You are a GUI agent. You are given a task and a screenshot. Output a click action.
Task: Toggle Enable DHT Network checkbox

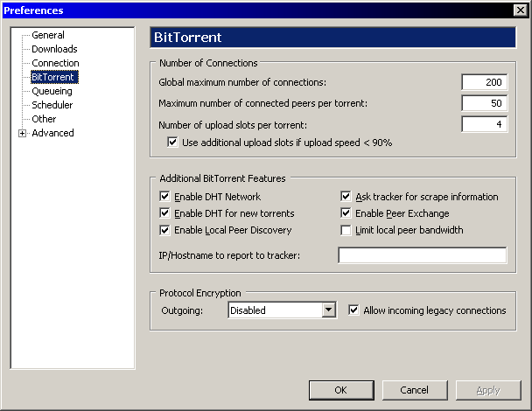pos(164,197)
